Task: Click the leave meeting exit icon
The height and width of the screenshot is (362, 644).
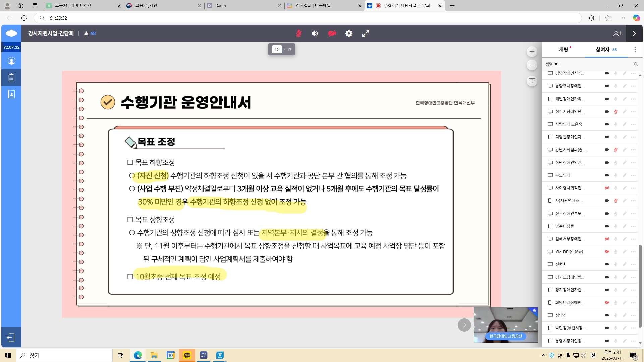Action: (11, 337)
